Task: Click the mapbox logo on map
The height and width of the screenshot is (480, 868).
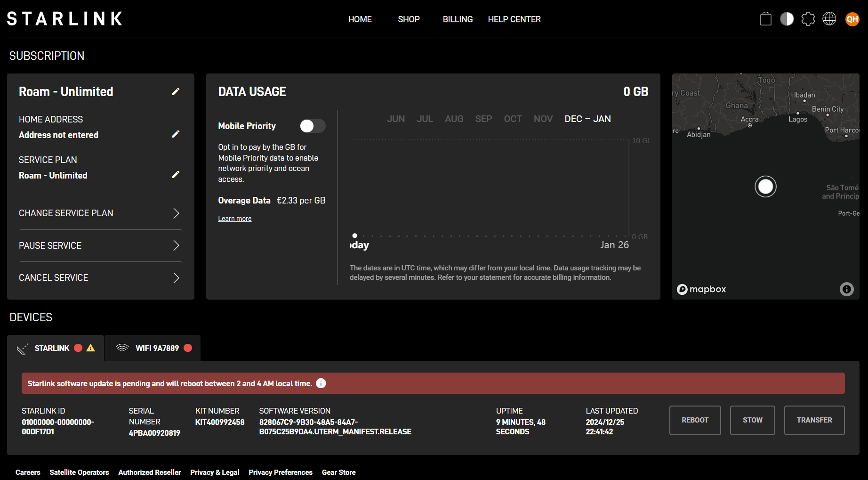Action: (x=701, y=289)
